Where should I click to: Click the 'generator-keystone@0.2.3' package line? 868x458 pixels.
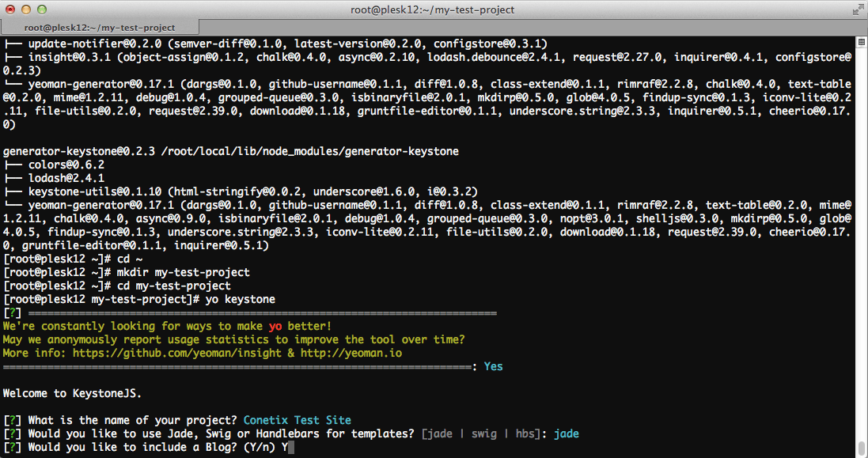[x=231, y=151]
